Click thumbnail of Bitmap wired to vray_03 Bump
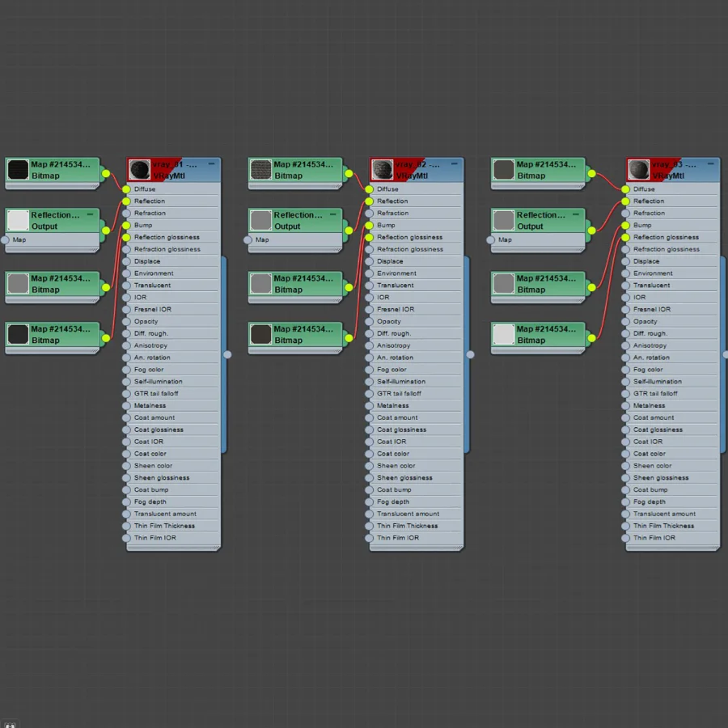This screenshot has width=728, height=728. [x=504, y=283]
